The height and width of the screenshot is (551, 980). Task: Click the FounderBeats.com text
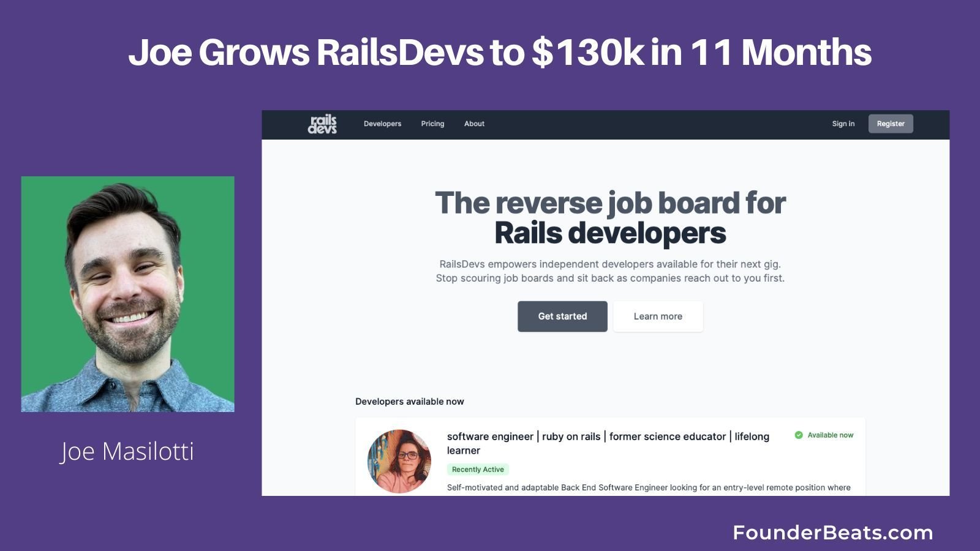pyautogui.click(x=832, y=533)
